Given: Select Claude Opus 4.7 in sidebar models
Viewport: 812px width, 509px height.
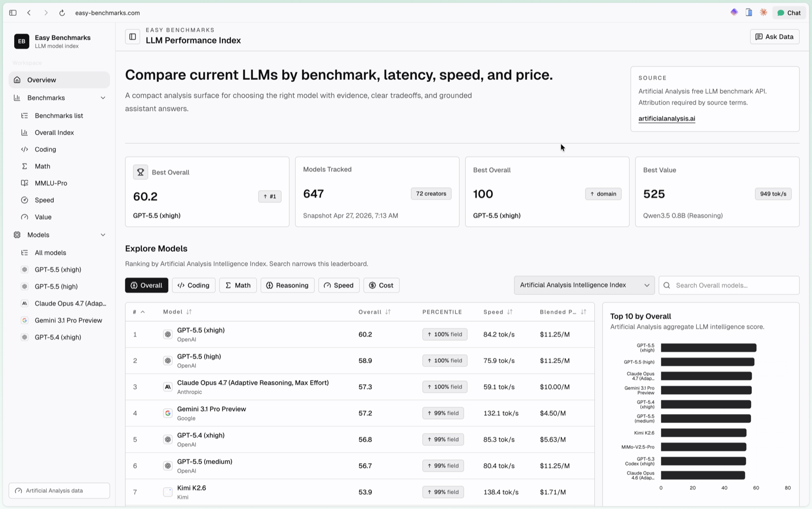Looking at the screenshot, I should [x=70, y=303].
